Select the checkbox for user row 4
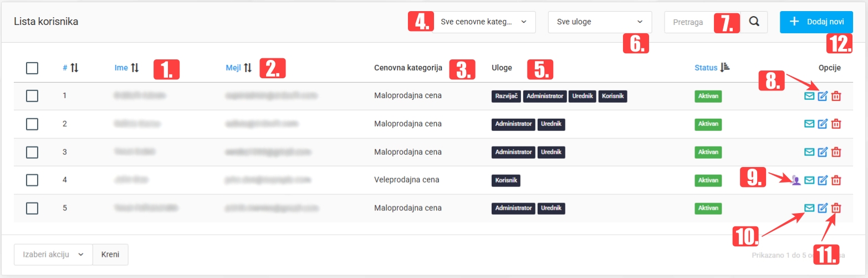 32,180
